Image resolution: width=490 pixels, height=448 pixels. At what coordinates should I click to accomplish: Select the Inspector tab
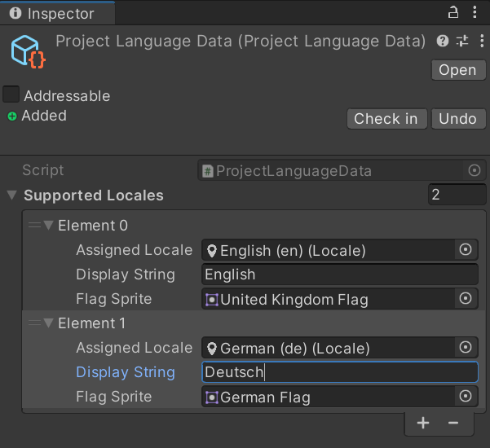click(x=52, y=14)
